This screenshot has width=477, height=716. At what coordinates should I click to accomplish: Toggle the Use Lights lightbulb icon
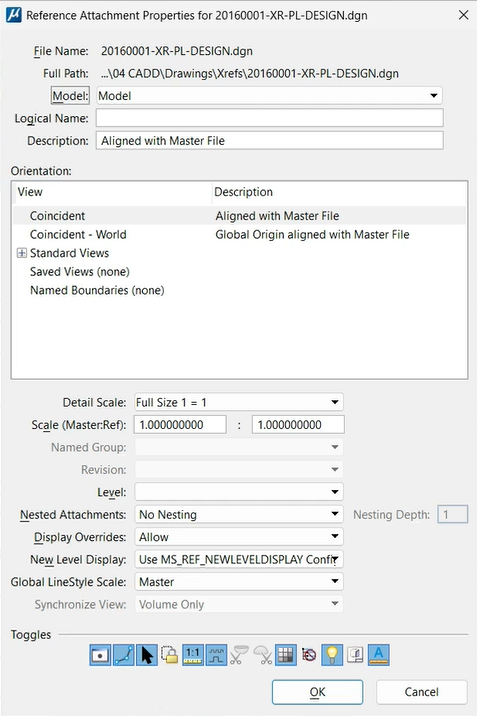coord(332,655)
